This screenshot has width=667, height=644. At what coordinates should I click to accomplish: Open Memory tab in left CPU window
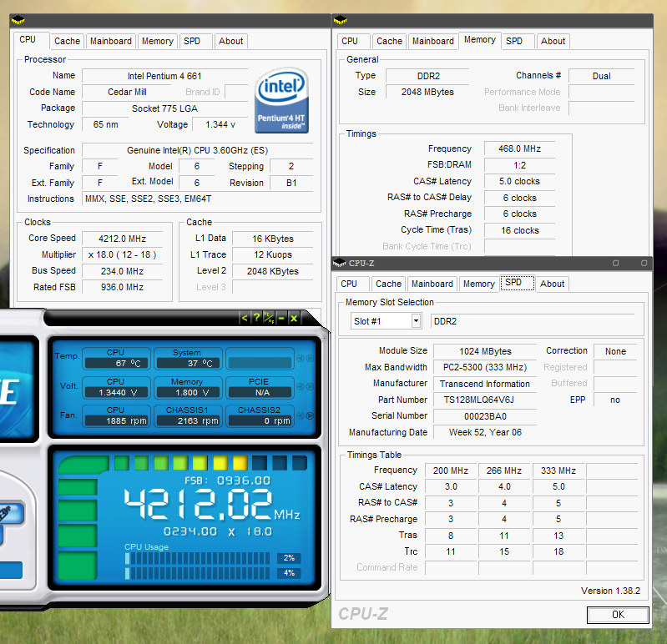158,41
